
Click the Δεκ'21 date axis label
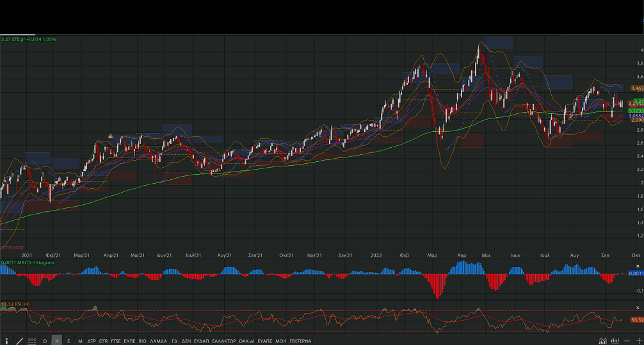coord(346,255)
